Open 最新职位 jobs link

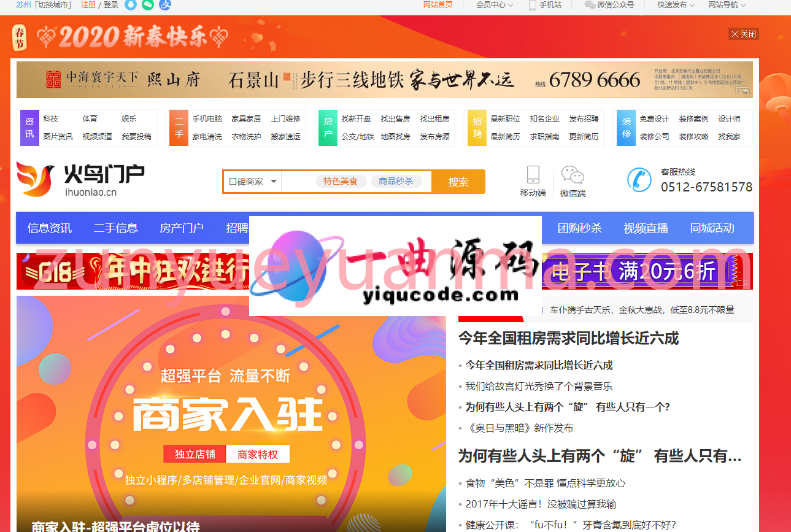(x=506, y=119)
